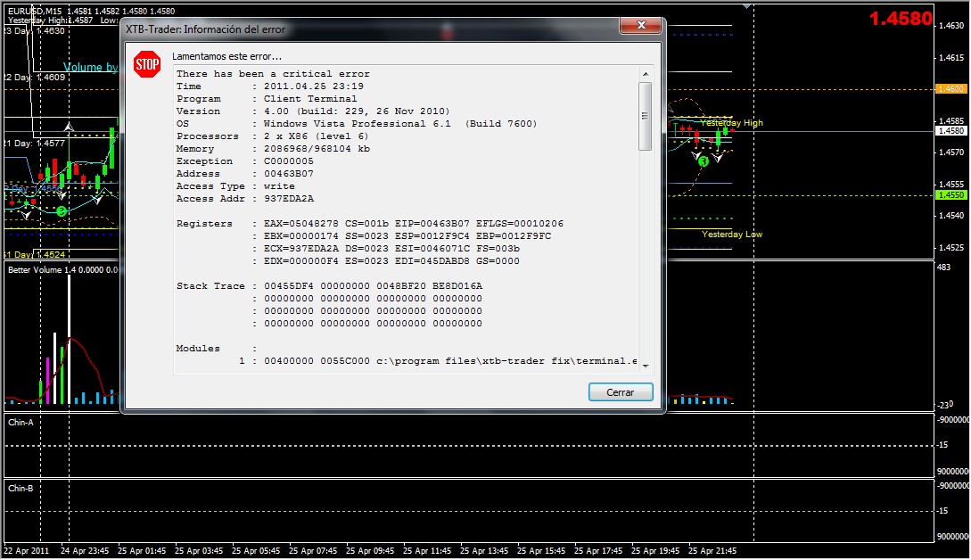The width and height of the screenshot is (971, 560).
Task: Click the orange 1.4600 price level tag
Action: tap(950, 88)
